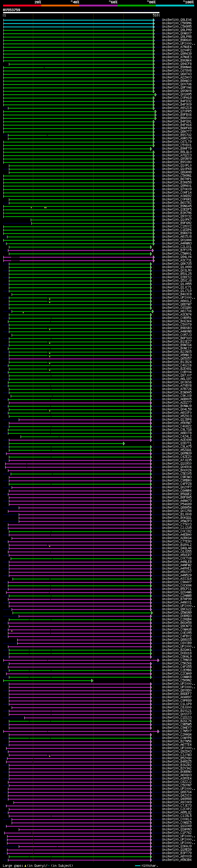Open UniRef100_C2LUX1 hit
The width and height of the screenshot is (197, 868).
pos(177,247)
